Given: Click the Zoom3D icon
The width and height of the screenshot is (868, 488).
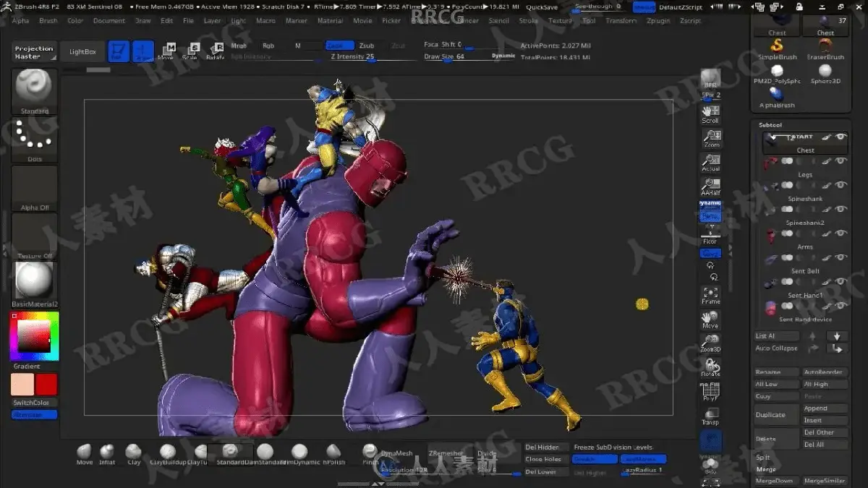Looking at the screenshot, I should (x=710, y=343).
